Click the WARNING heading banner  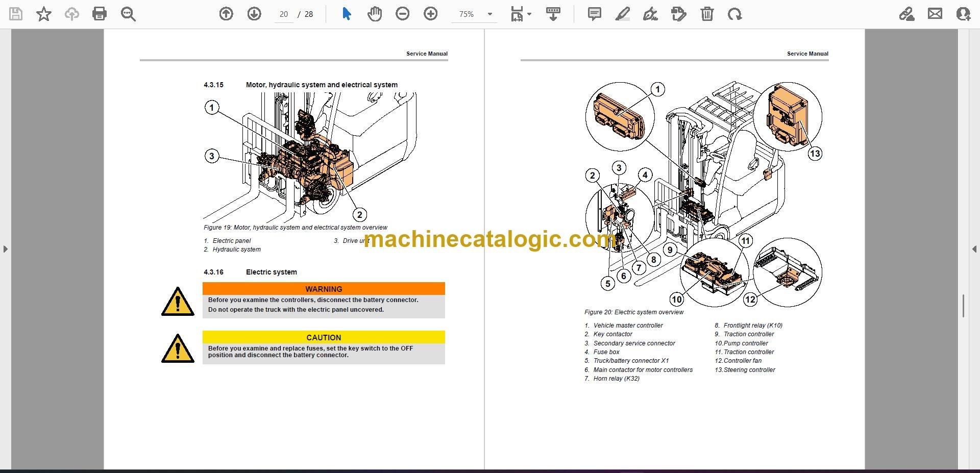pos(324,289)
